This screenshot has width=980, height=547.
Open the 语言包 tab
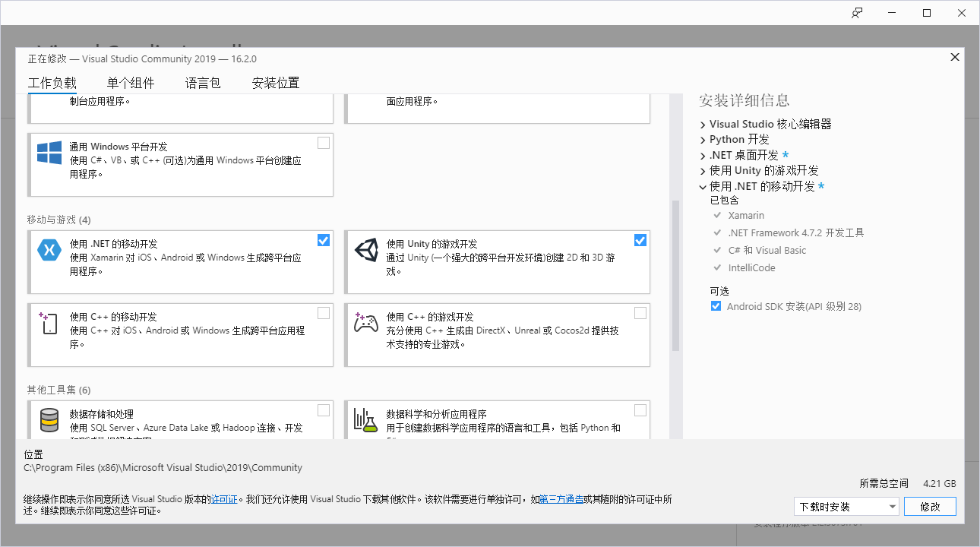[202, 83]
